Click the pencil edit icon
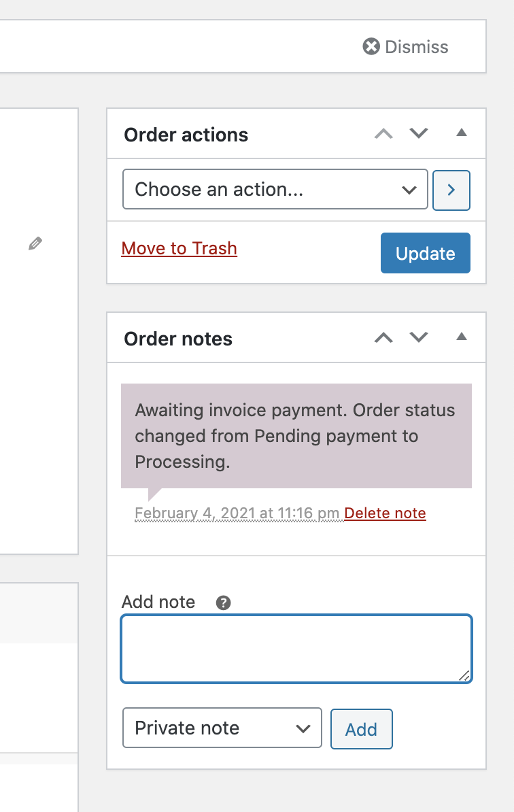Image resolution: width=514 pixels, height=812 pixels. 35,243
